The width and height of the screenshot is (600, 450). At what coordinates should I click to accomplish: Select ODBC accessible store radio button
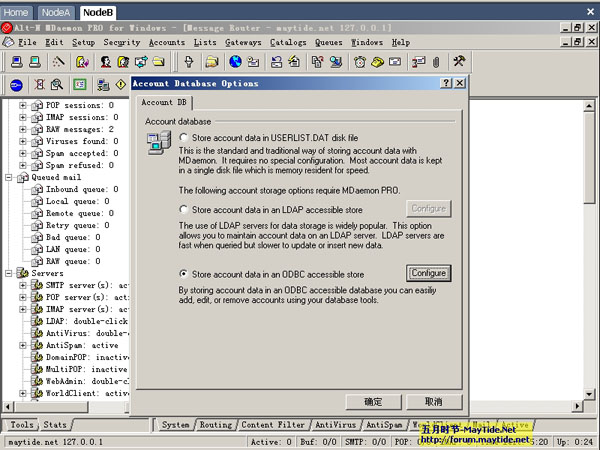[183, 273]
